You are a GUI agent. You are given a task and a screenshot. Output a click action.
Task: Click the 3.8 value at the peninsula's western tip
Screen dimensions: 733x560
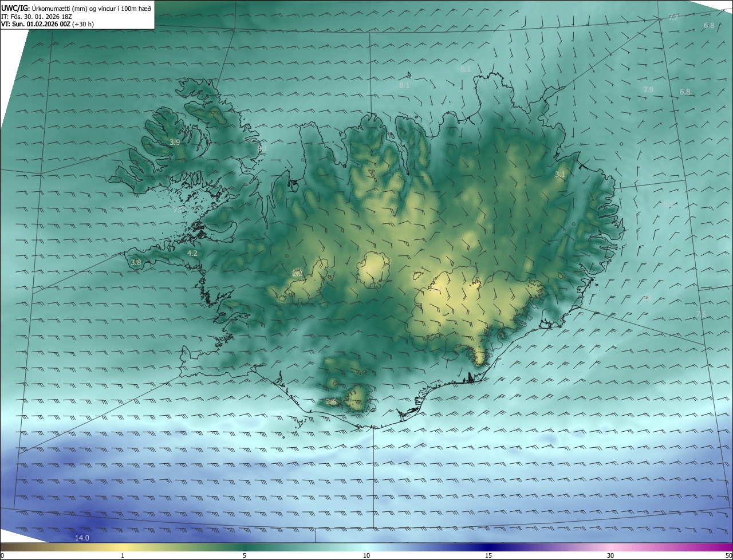[x=136, y=263]
